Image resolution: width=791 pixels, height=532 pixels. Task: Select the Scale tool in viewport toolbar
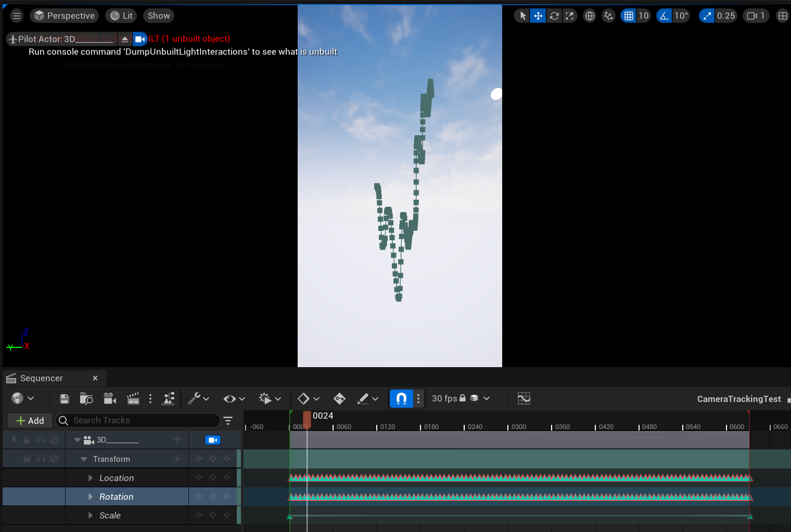(x=570, y=16)
